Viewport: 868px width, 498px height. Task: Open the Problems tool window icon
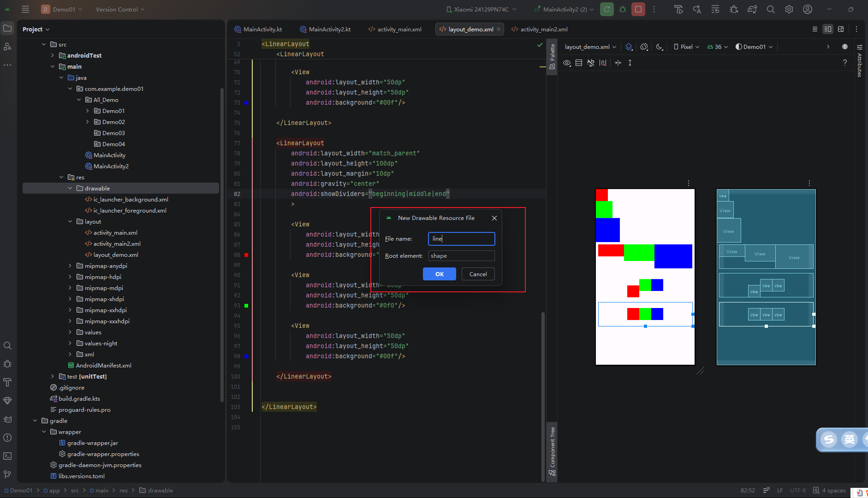point(7,438)
